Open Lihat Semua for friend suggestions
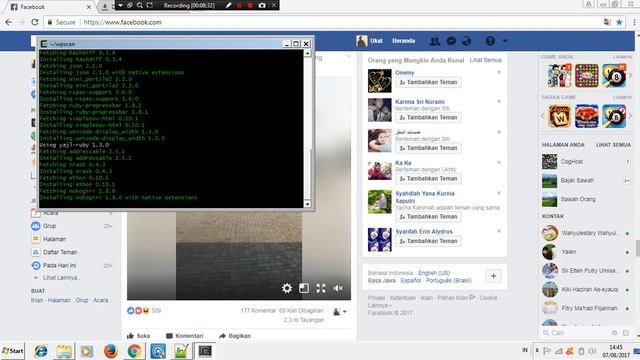Image resolution: width=640 pixels, height=360 pixels. click(485, 60)
